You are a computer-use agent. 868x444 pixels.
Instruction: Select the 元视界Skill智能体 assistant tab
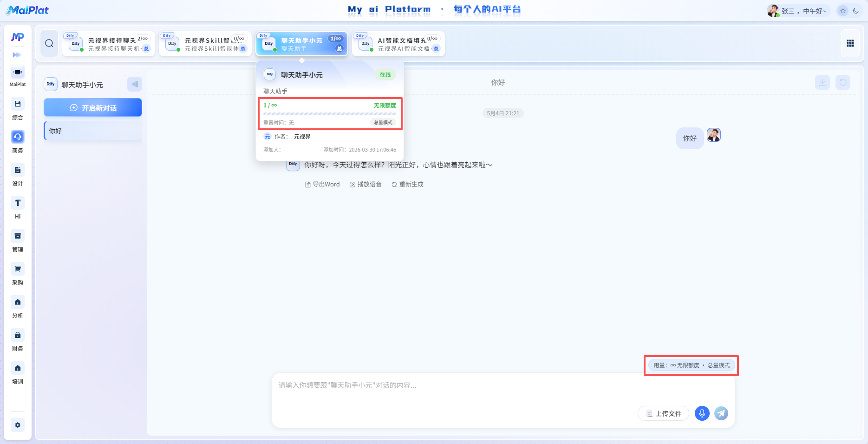tap(205, 44)
